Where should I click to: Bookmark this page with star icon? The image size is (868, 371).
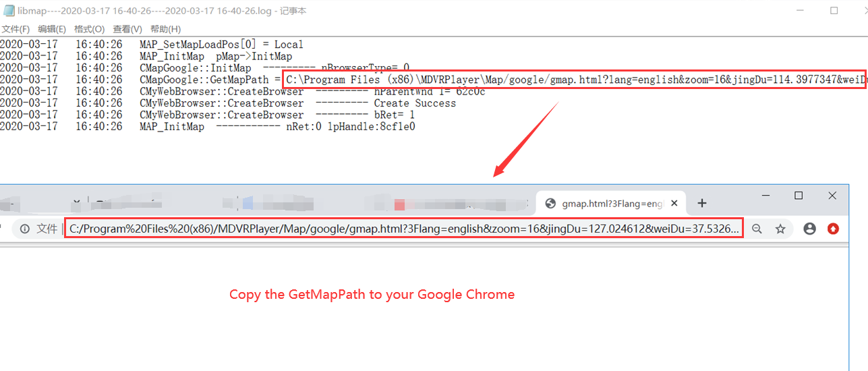point(780,229)
